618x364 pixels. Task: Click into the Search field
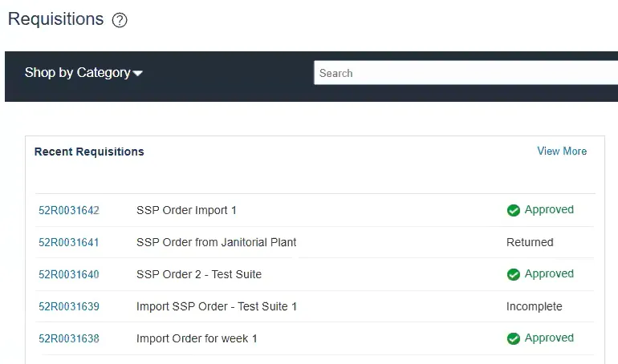pyautogui.click(x=466, y=73)
